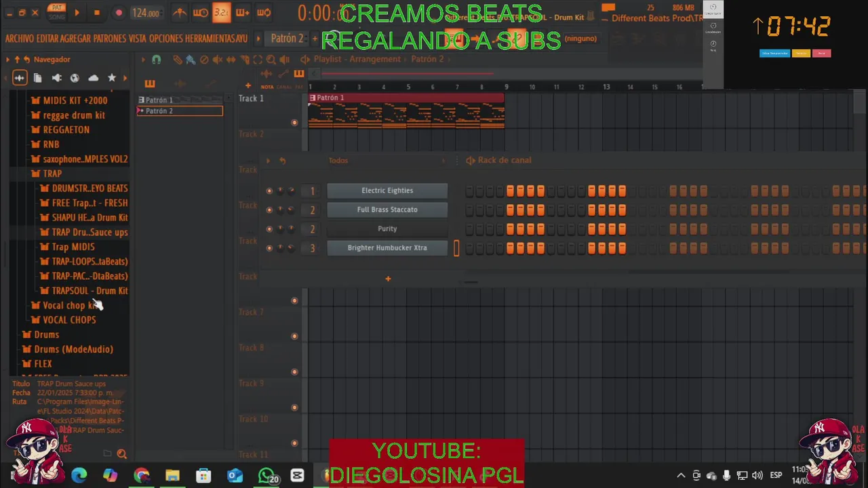The width and height of the screenshot is (868, 488).
Task: Open Trap MIDIS folder
Action: (67, 247)
